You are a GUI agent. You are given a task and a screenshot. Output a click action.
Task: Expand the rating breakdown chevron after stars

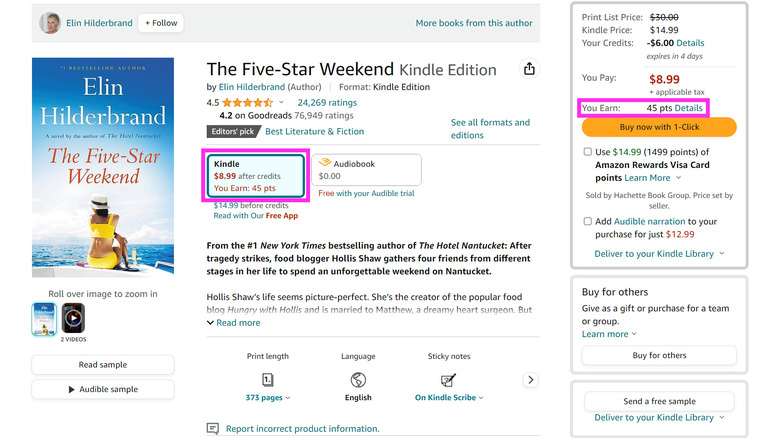point(281,103)
